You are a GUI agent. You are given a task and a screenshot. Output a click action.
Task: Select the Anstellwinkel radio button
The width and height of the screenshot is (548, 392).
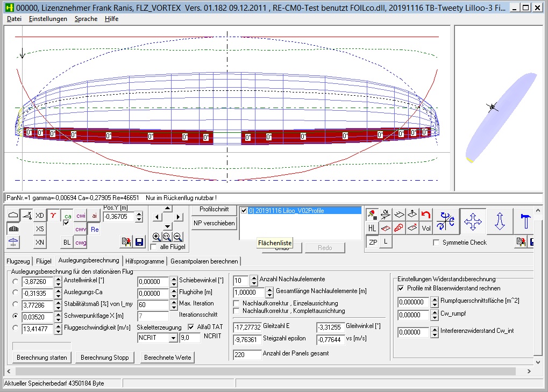[15, 281]
